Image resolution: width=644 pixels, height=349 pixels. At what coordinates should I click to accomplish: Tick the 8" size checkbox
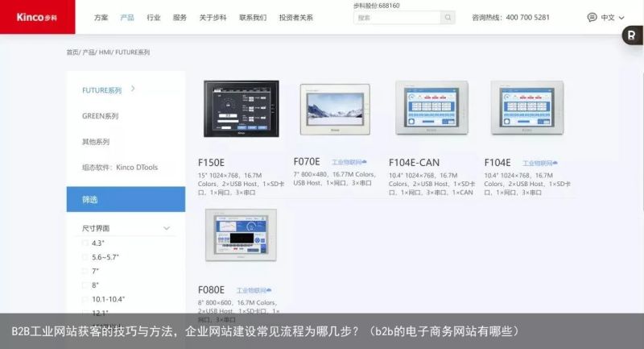point(85,285)
